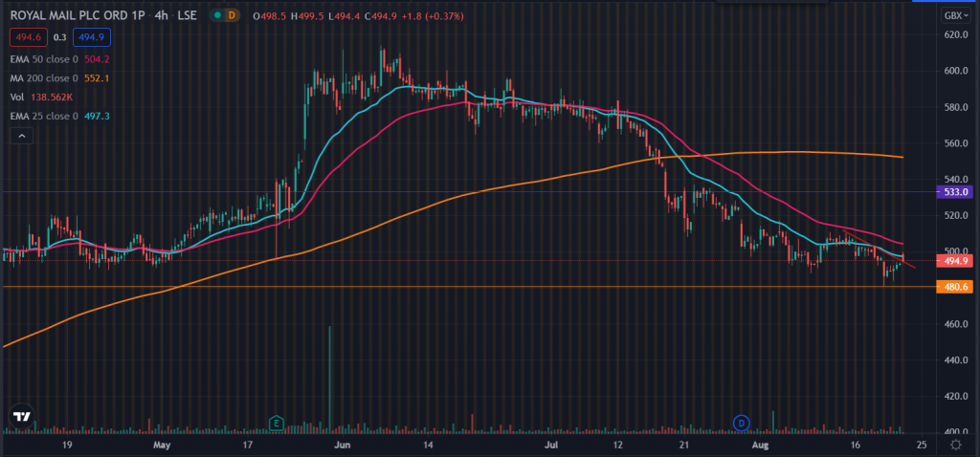Screen dimensions: 980x457
Task: Click the tall volume spike bar before Jun
Action: (329, 379)
